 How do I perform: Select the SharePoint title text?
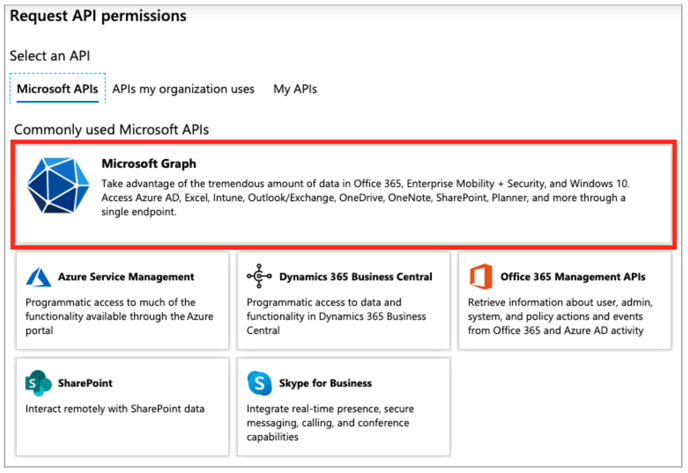(86, 383)
